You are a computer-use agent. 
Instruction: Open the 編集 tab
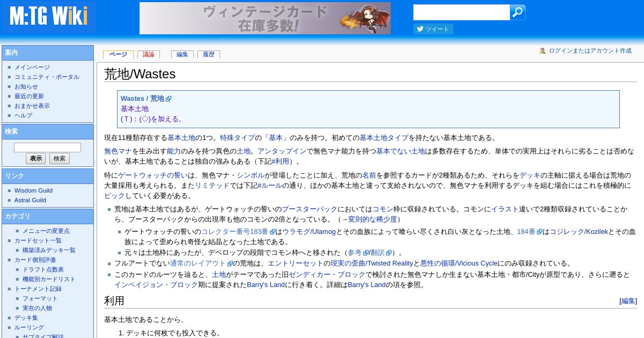(182, 54)
